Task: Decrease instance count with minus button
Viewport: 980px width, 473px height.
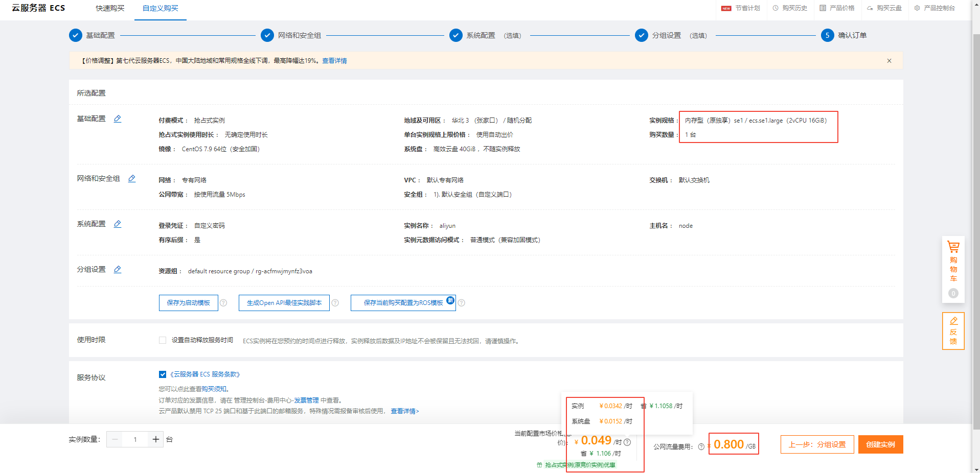Action: coord(115,439)
